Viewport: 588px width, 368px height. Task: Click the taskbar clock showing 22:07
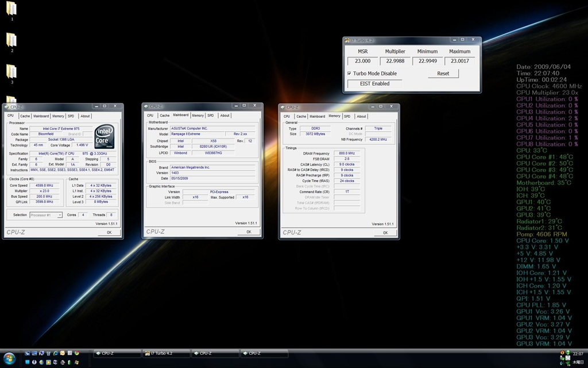[577, 354]
